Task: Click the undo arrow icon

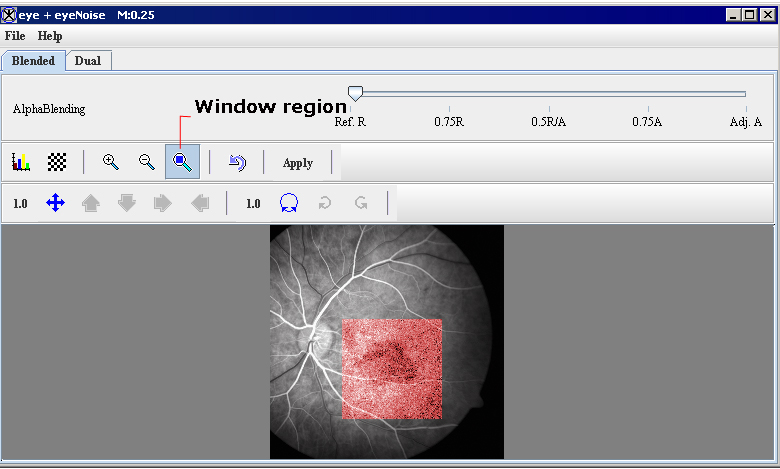Action: [x=237, y=162]
